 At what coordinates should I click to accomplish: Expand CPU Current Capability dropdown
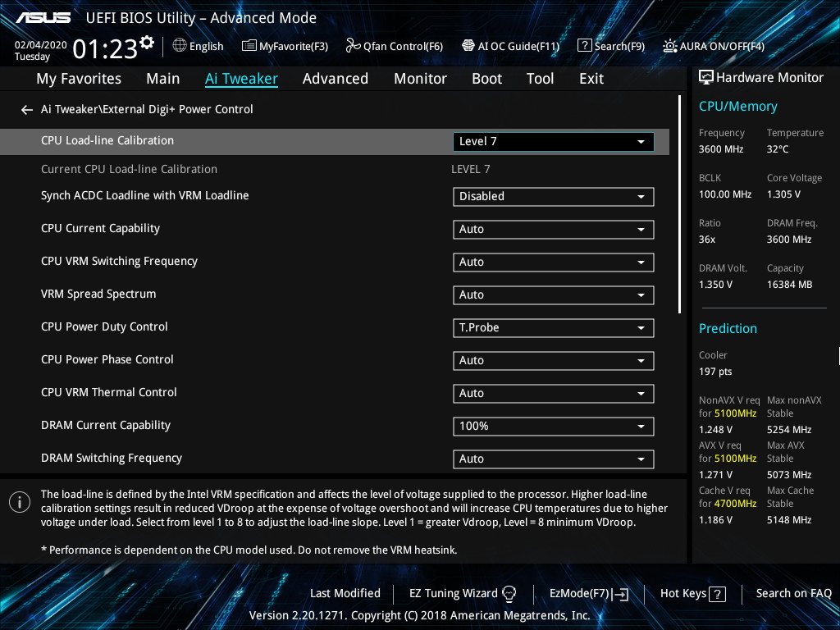click(x=554, y=230)
